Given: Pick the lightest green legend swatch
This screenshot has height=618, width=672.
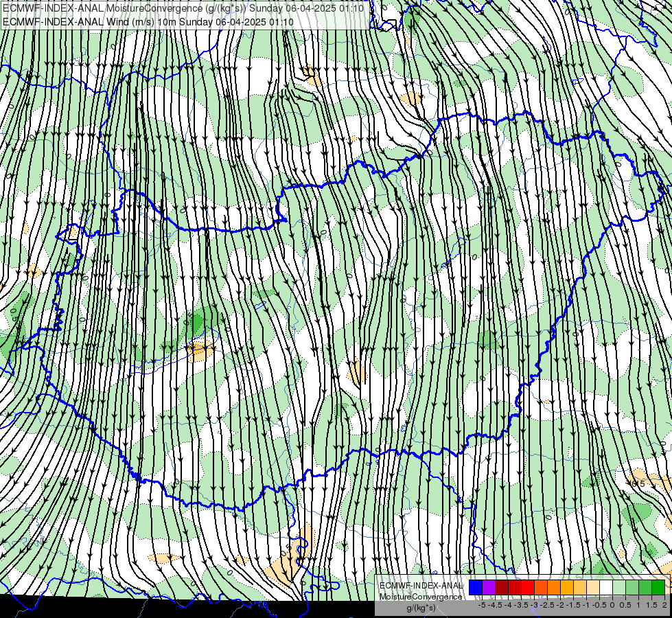Looking at the screenshot, I should (619, 588).
